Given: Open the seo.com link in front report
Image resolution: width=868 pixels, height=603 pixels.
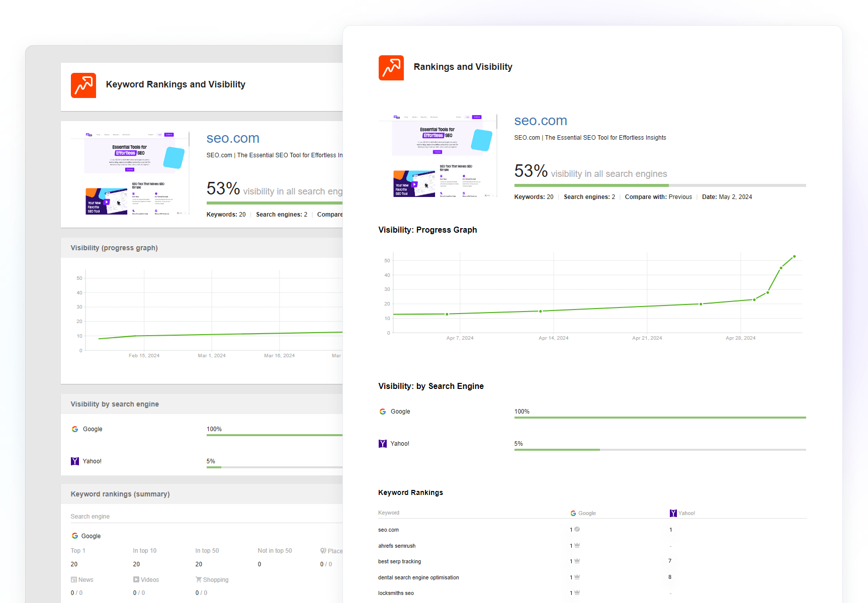Looking at the screenshot, I should 541,121.
